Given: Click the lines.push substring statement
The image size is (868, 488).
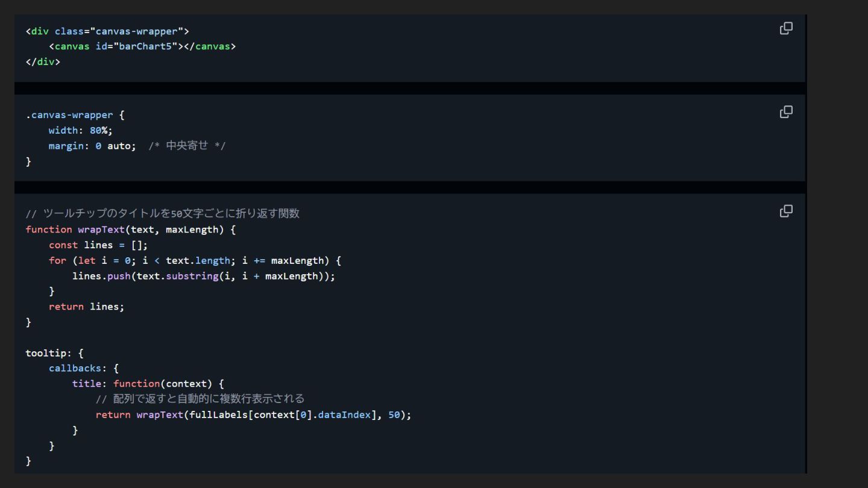Looking at the screenshot, I should (x=203, y=276).
